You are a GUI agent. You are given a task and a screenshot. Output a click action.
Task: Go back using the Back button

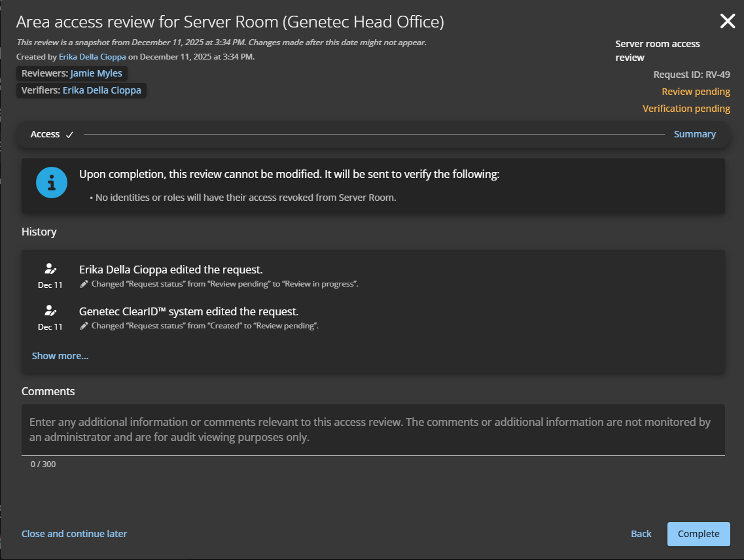point(641,533)
